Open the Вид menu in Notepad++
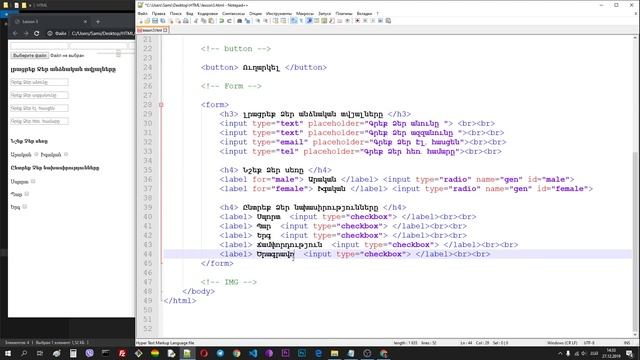This screenshot has height=360, width=640. click(190, 13)
